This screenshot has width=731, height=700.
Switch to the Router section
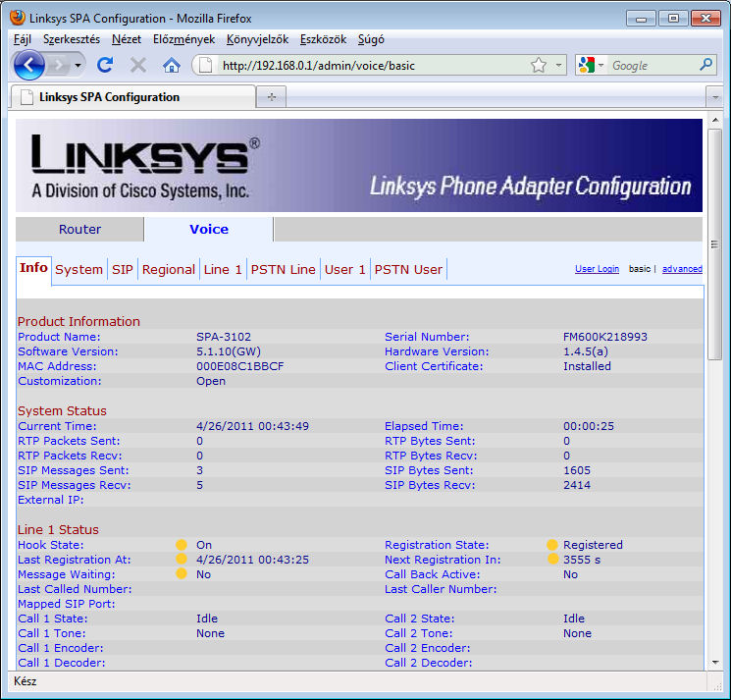click(79, 230)
